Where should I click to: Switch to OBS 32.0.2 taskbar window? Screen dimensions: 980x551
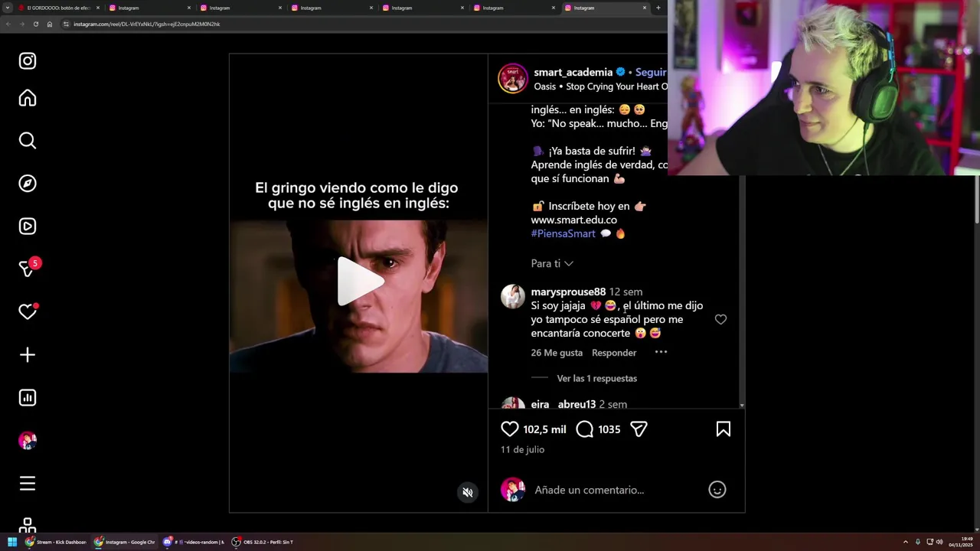pyautogui.click(x=263, y=542)
